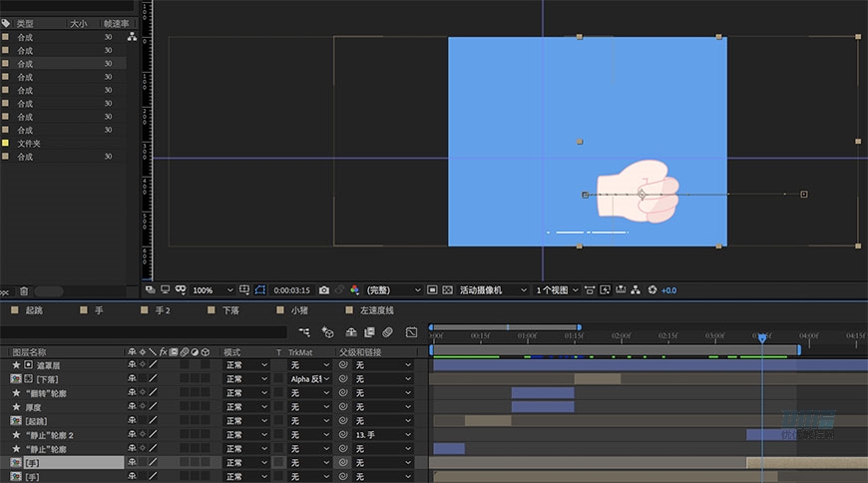Click the Reset Exposure icon
Image resolution: width=868 pixels, height=483 pixels.
652,289
